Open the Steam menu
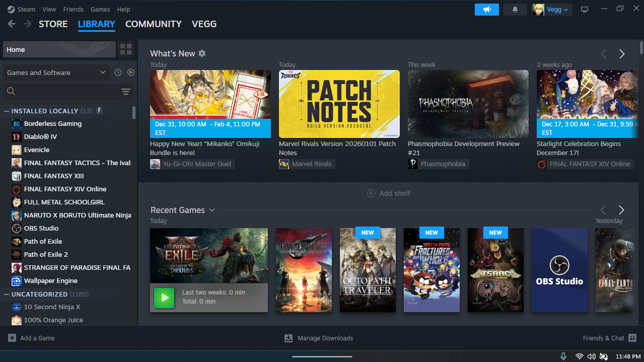The image size is (644, 362). [26, 9]
